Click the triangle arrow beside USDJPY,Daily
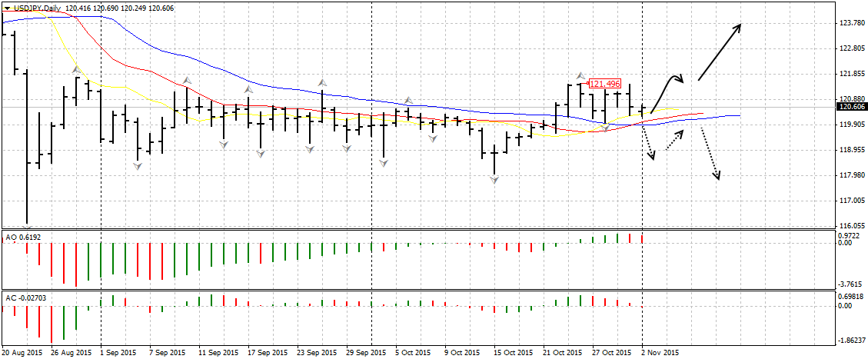This screenshot has height=359, width=868. [8, 7]
